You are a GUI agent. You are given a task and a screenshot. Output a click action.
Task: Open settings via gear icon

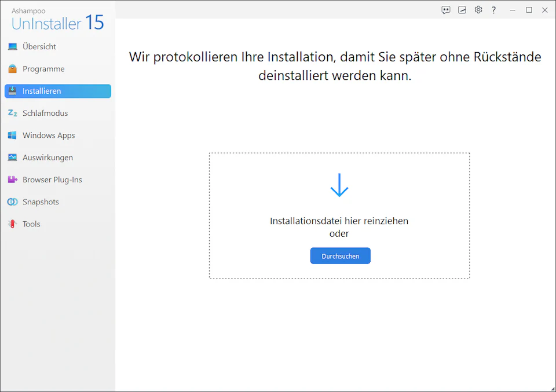[478, 10]
